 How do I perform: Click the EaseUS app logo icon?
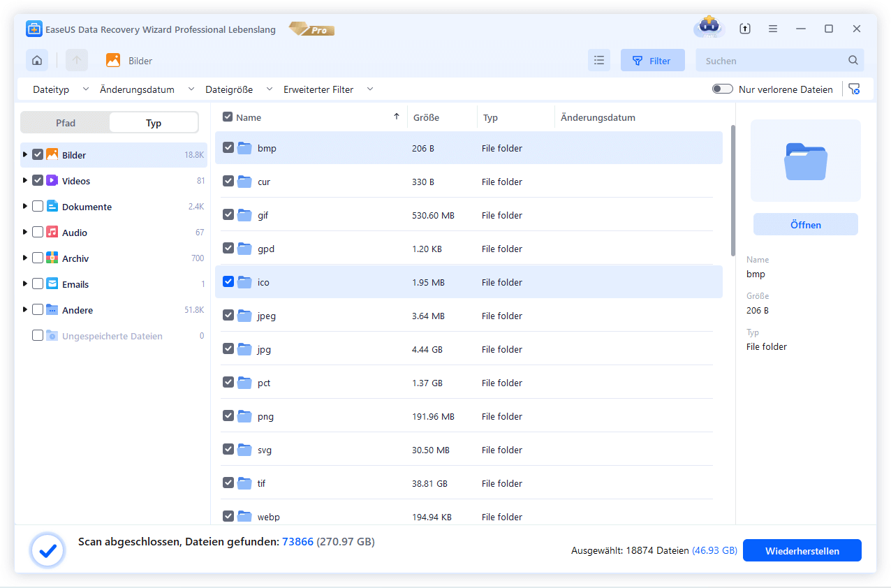[34, 29]
